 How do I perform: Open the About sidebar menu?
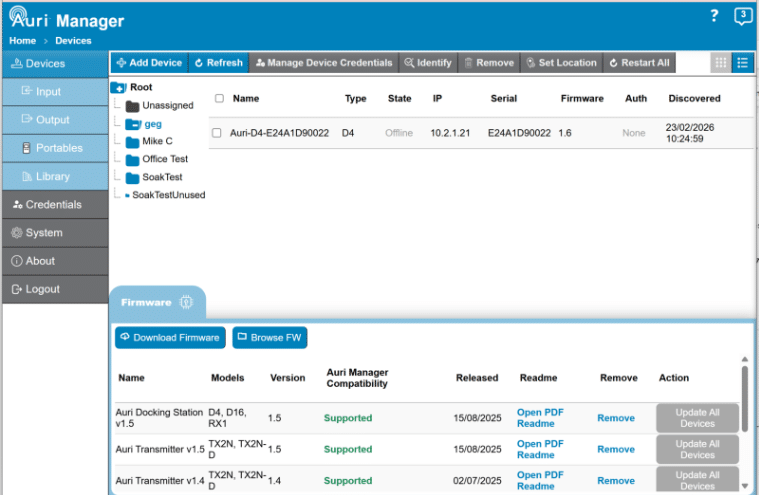(55, 261)
